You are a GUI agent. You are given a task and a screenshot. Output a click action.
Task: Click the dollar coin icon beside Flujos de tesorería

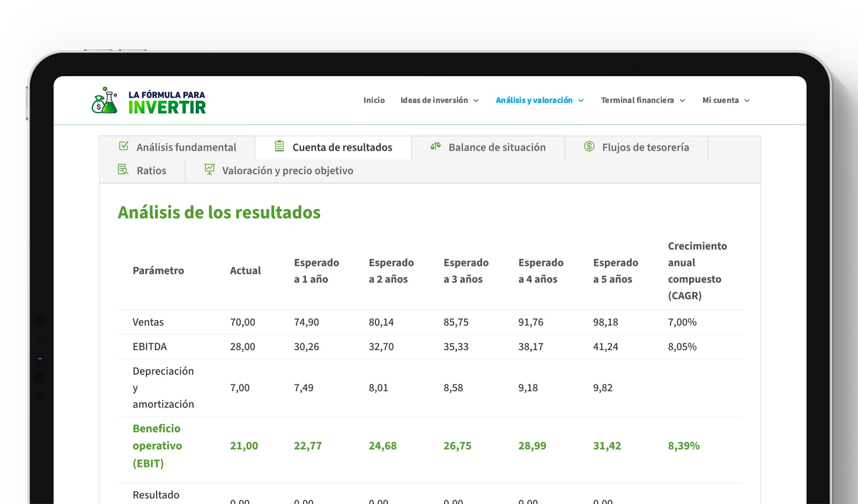pyautogui.click(x=589, y=146)
